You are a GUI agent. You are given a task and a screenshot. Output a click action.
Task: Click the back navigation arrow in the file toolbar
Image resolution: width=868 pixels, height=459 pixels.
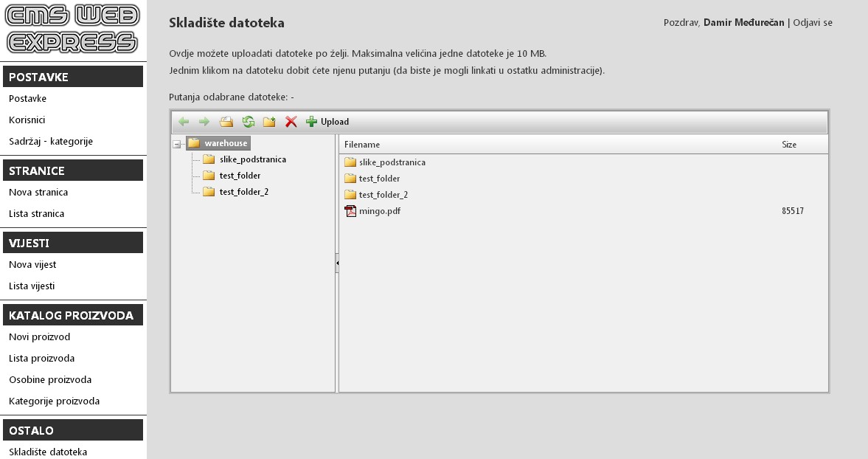pyautogui.click(x=184, y=121)
